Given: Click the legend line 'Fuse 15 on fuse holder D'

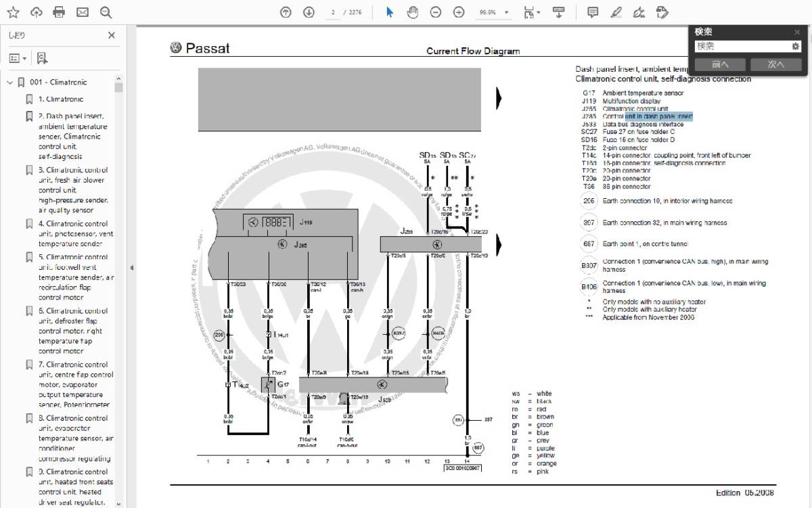Looking at the screenshot, I should pyautogui.click(x=639, y=140).
